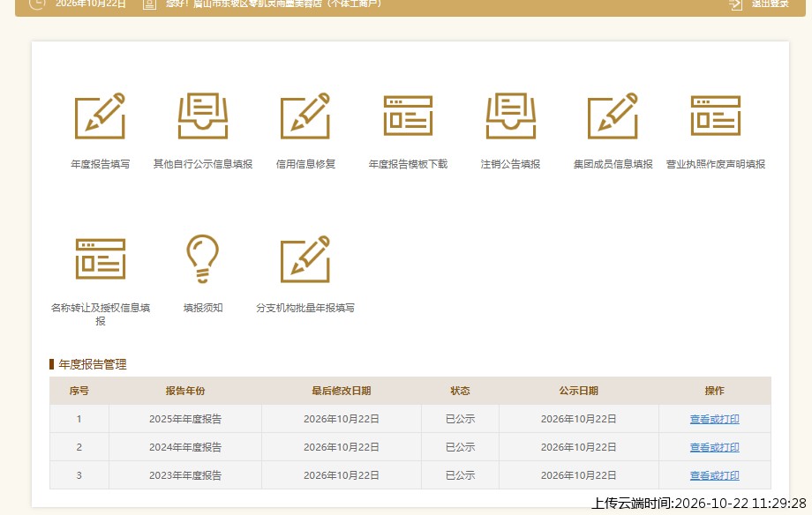Screen dimensions: 812x515
Task: Click the 退出登录 logout icon
Action: pyautogui.click(x=735, y=4)
